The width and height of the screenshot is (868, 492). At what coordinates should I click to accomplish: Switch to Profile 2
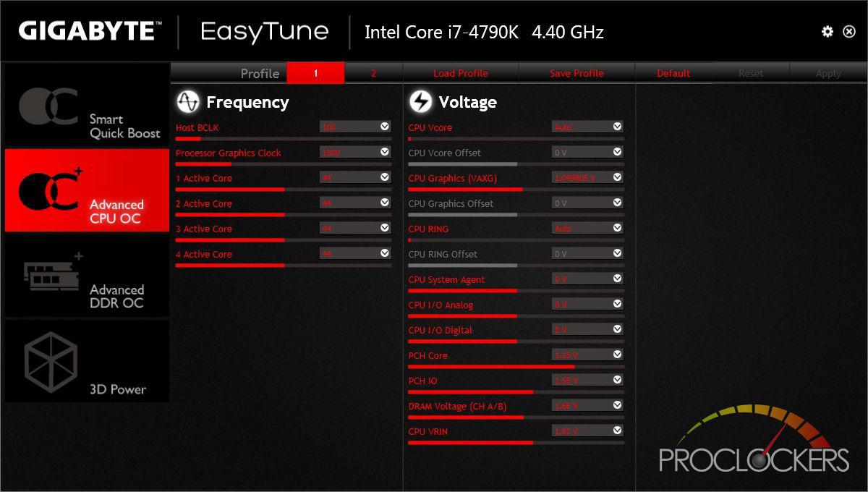coord(374,73)
